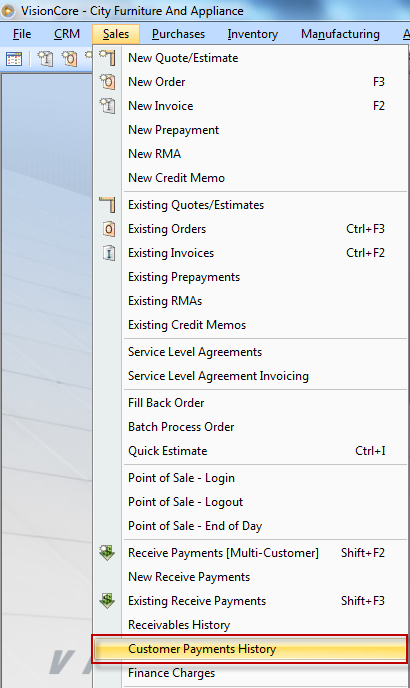This screenshot has height=688, width=410.
Task: Open the Manufacturing menu
Action: (x=340, y=34)
